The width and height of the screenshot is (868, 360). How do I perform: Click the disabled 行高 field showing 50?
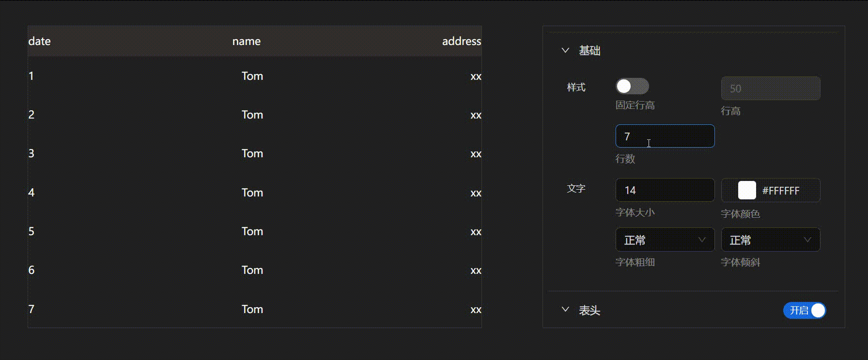(770, 88)
